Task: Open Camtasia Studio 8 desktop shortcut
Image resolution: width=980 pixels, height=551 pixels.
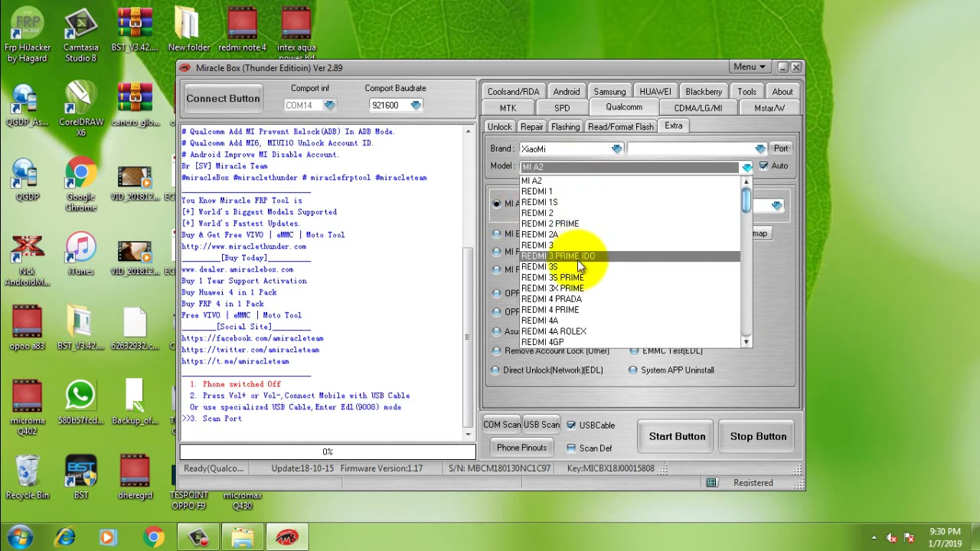Action: click(80, 35)
